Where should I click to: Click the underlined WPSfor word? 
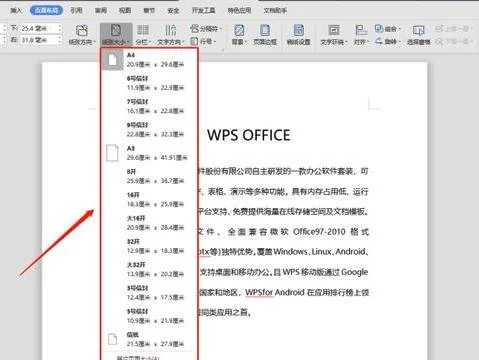[x=259, y=292]
